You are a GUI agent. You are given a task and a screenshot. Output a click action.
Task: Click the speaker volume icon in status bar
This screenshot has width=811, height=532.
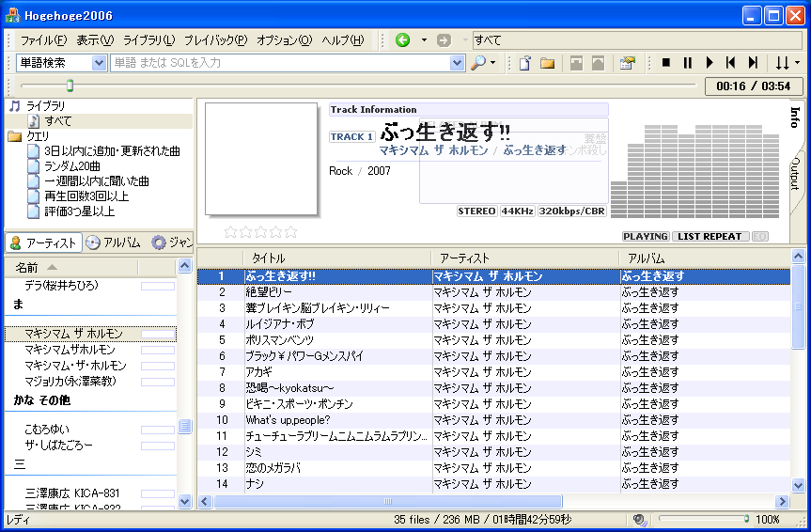[x=640, y=519]
